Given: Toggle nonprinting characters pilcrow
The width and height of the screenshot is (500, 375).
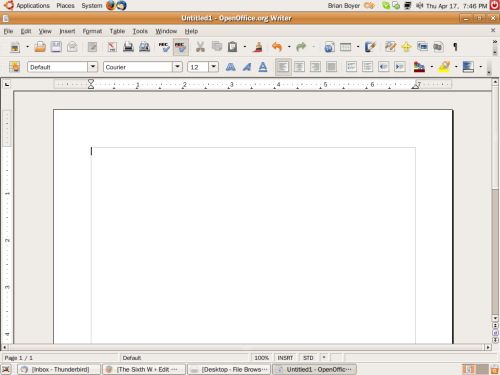Looking at the screenshot, I should [x=455, y=47].
